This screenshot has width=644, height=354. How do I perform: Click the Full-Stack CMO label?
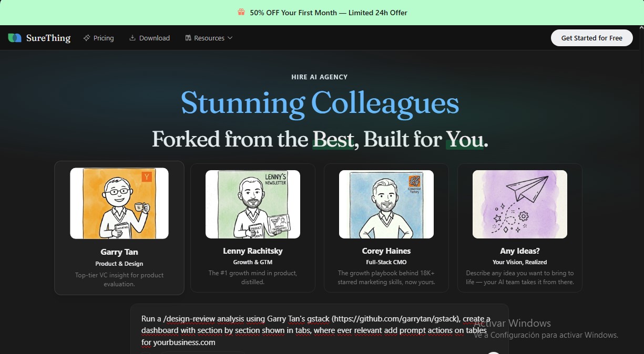click(386, 262)
